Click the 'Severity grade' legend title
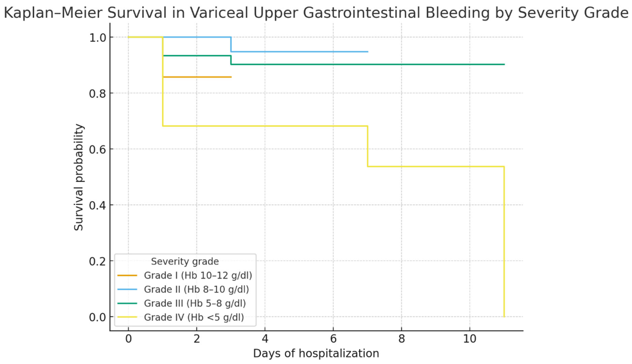The height and width of the screenshot is (364, 632). pyautogui.click(x=185, y=261)
